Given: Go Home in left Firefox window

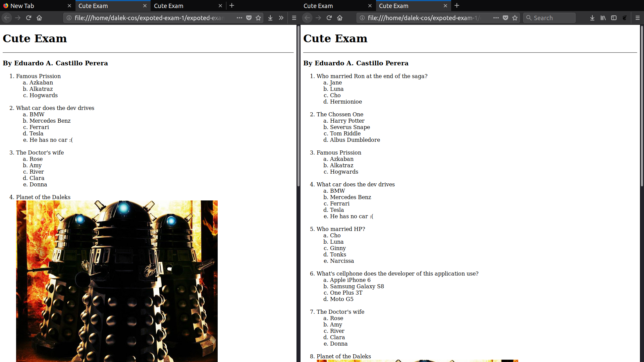Looking at the screenshot, I should click(x=39, y=18).
